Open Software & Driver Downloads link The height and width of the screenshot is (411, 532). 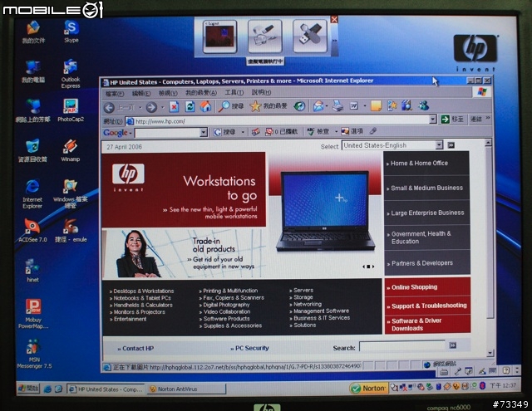[x=416, y=325]
